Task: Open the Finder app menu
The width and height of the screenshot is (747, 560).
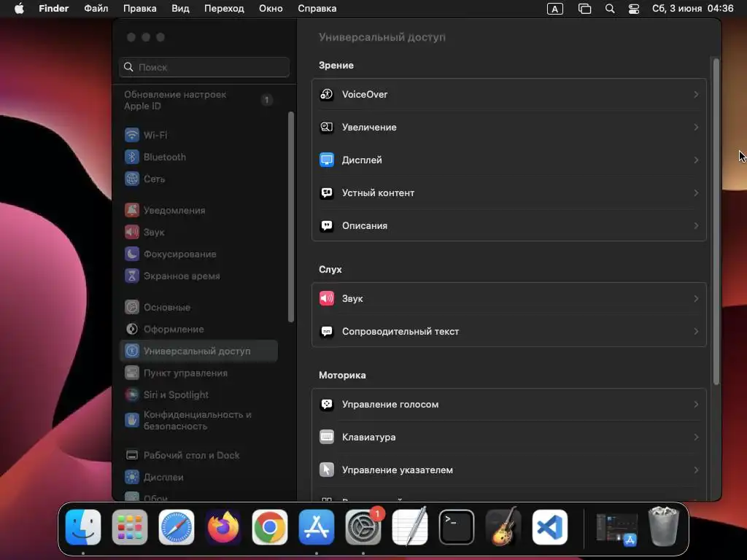Action: (x=54, y=9)
